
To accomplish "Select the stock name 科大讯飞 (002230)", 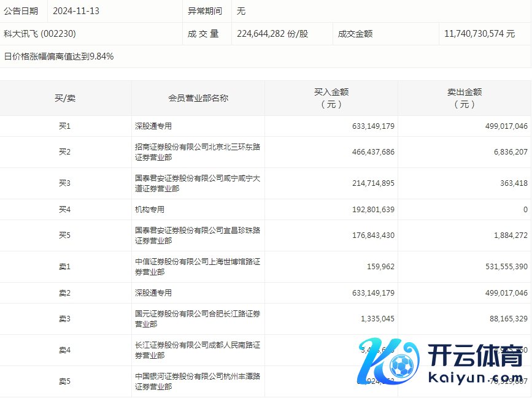I will pyautogui.click(x=40, y=34).
